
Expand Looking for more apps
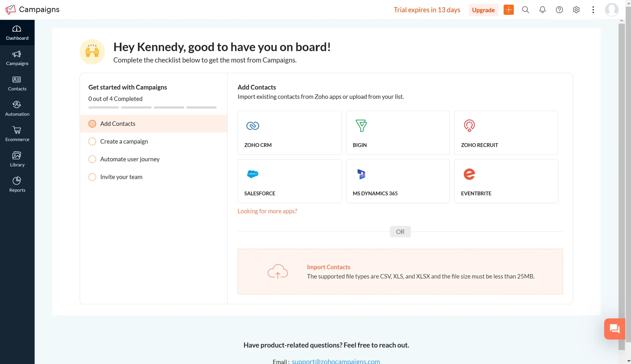click(267, 211)
